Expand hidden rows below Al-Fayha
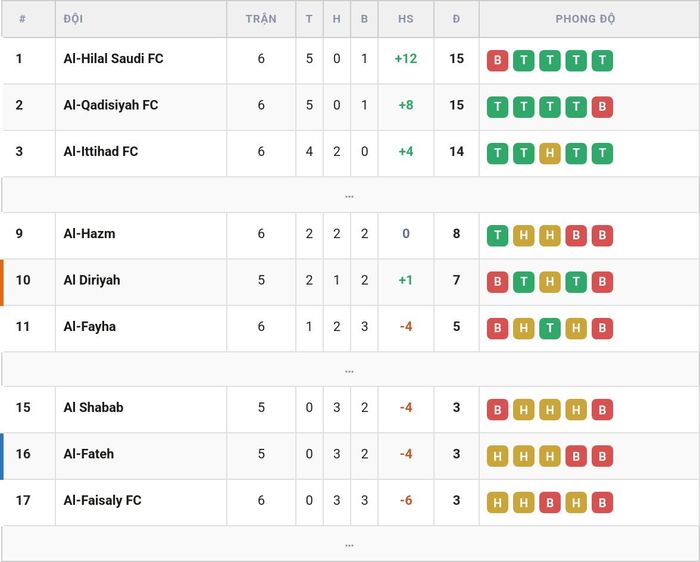This screenshot has height=562, width=700. (350, 370)
